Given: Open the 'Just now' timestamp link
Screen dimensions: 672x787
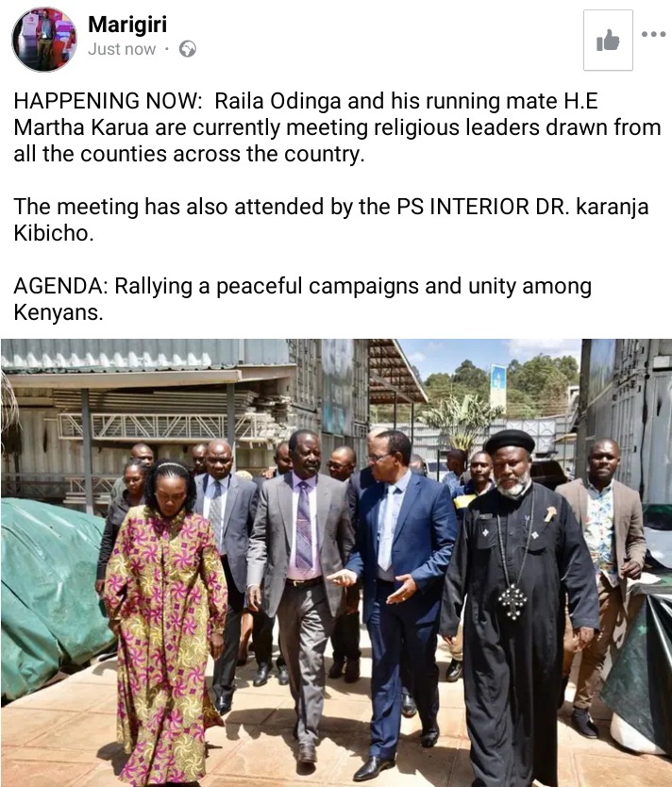Looking at the screenshot, I should tap(122, 49).
